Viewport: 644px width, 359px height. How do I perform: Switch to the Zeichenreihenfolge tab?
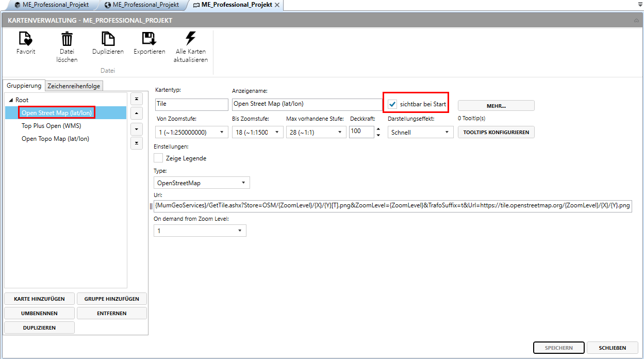74,86
